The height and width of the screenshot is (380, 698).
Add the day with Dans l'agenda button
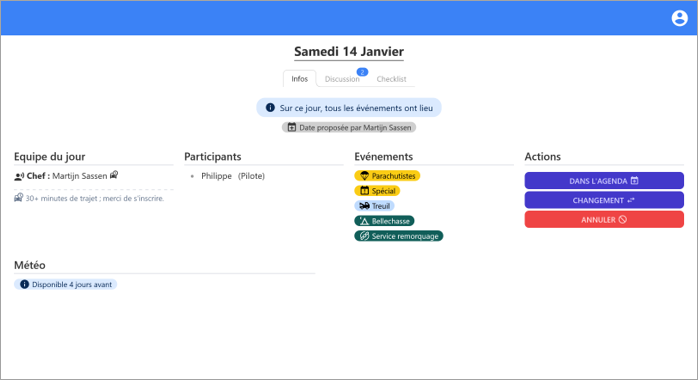[604, 181]
